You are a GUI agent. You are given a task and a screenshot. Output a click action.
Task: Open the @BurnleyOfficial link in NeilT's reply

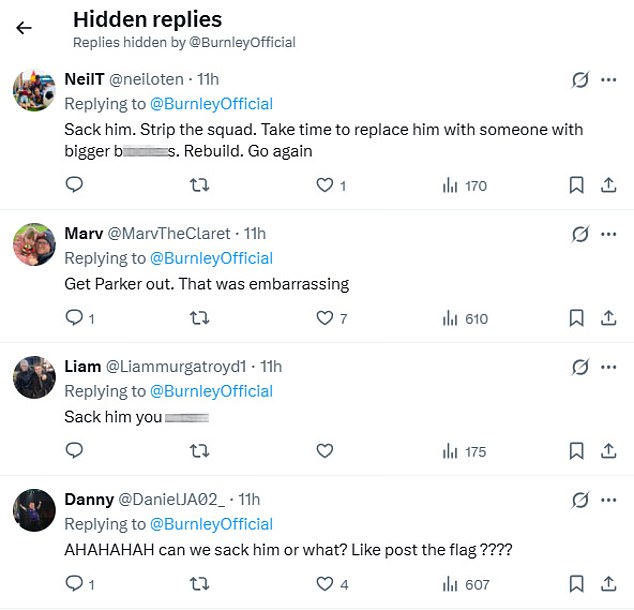coord(211,104)
